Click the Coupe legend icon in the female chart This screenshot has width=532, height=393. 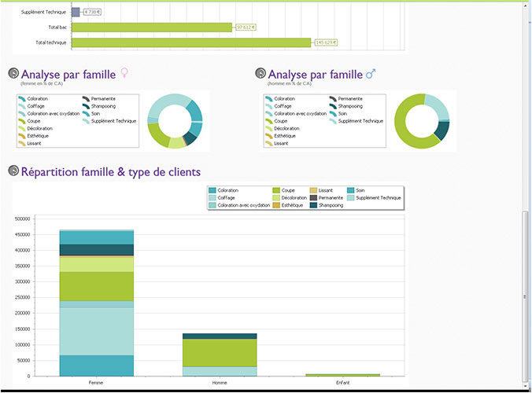pyautogui.click(x=22, y=121)
